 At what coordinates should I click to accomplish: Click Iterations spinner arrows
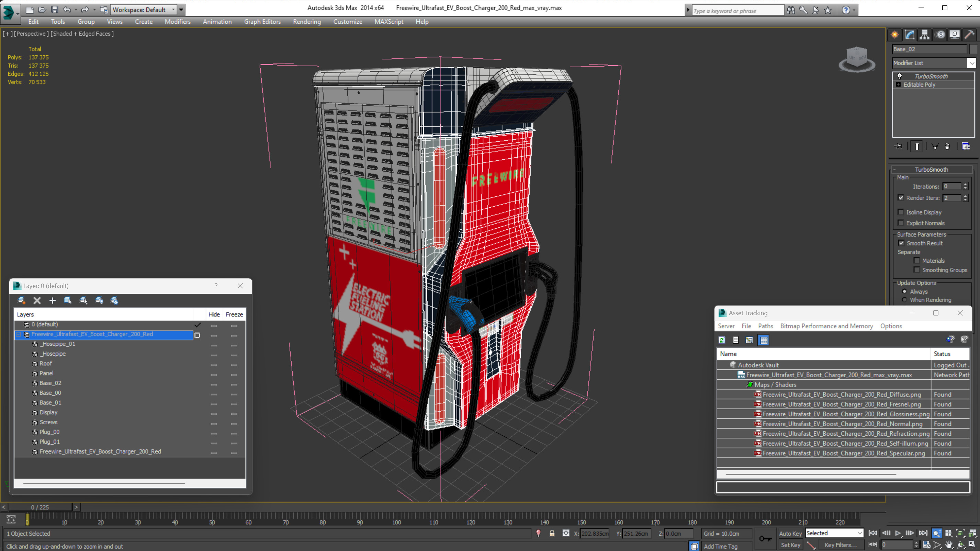point(965,186)
